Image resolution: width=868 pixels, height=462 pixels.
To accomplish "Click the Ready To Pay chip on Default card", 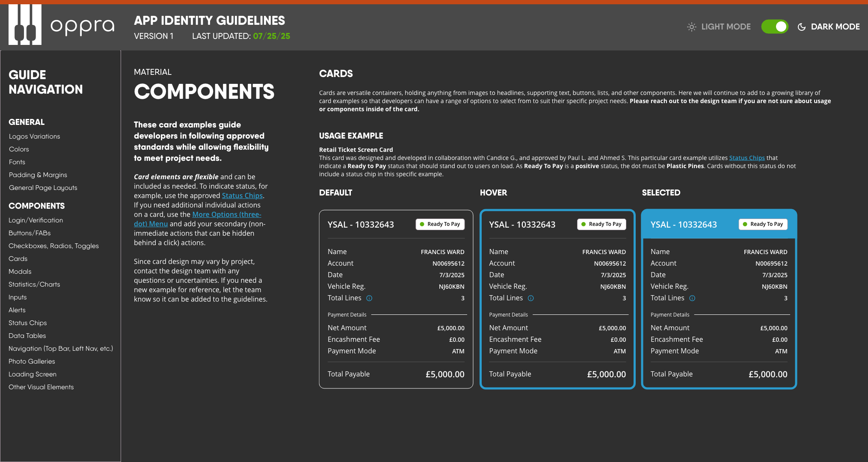I will tap(440, 224).
